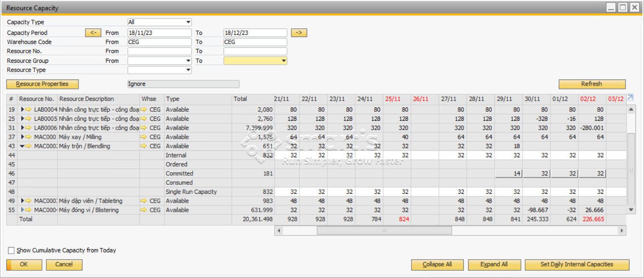Follow warehouse CEG link arrow in LAB0005 row

click(144, 119)
